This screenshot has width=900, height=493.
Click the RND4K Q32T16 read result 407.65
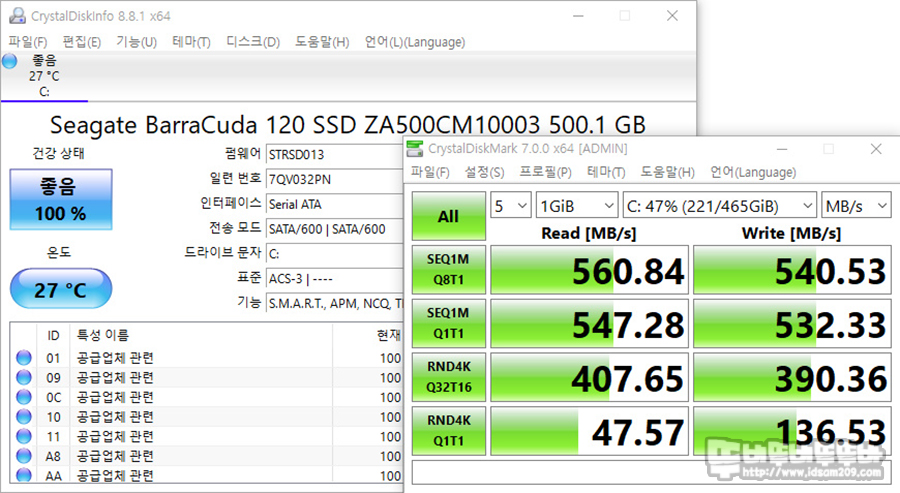click(x=589, y=377)
